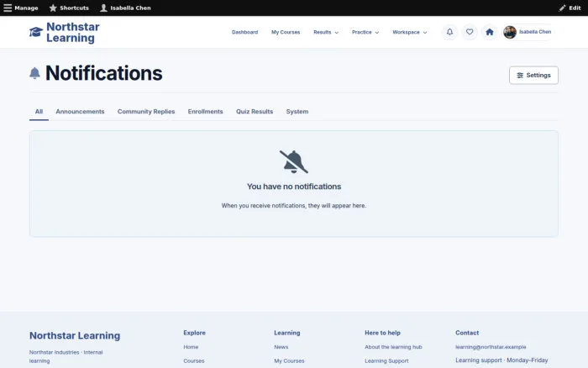Go to home via house icon
The image size is (588, 368).
[x=490, y=32]
